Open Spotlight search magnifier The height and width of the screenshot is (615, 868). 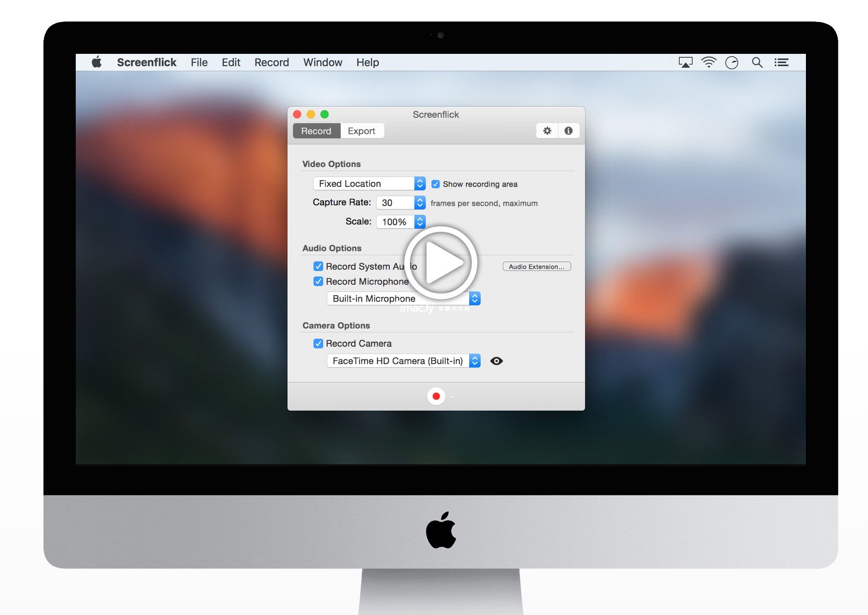[x=757, y=63]
